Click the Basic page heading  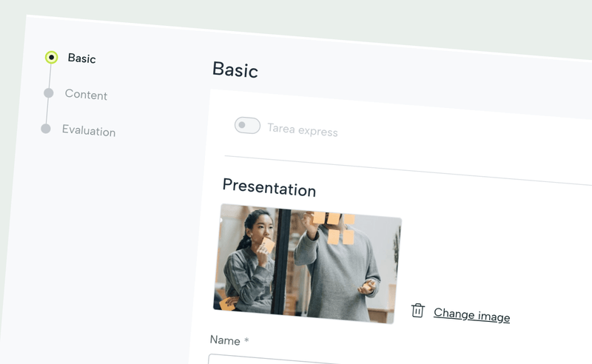[x=235, y=70]
